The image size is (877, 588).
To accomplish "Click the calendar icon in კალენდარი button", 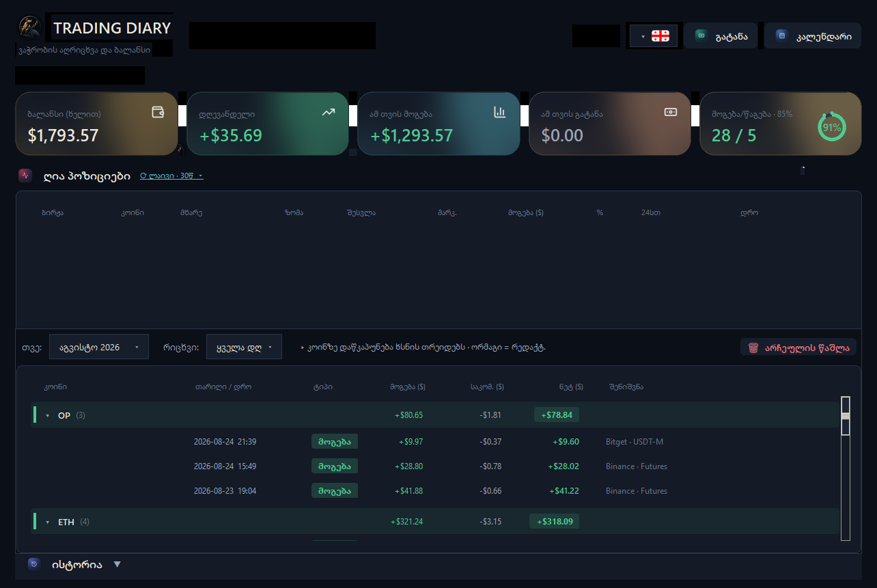I will click(x=782, y=36).
